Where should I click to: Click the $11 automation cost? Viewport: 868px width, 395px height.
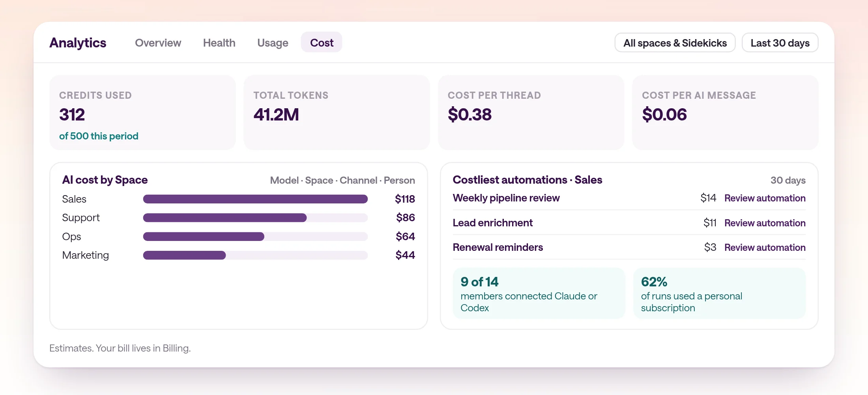click(709, 223)
